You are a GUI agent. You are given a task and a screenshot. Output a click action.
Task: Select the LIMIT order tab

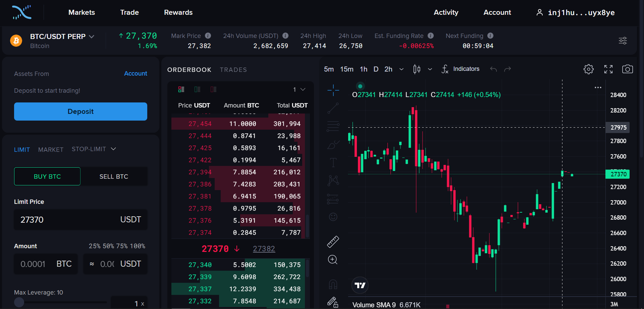pos(22,149)
